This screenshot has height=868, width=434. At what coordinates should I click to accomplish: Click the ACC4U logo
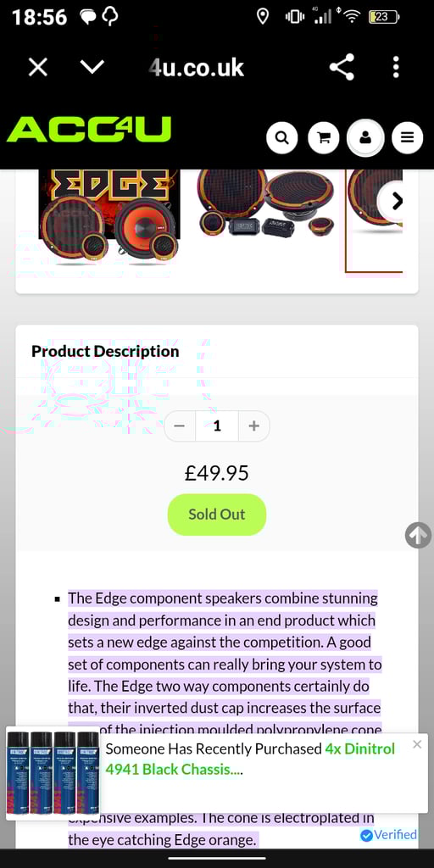89,130
